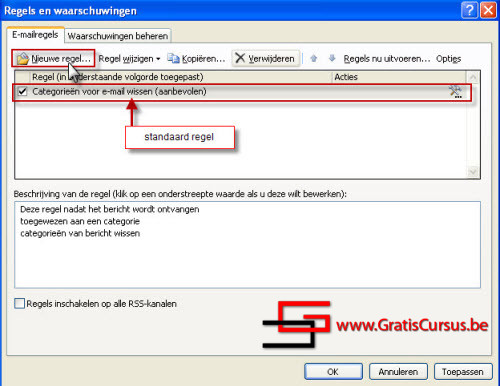Confirm with the OK button
Viewport: 500px width, 386px height.
coord(333,371)
